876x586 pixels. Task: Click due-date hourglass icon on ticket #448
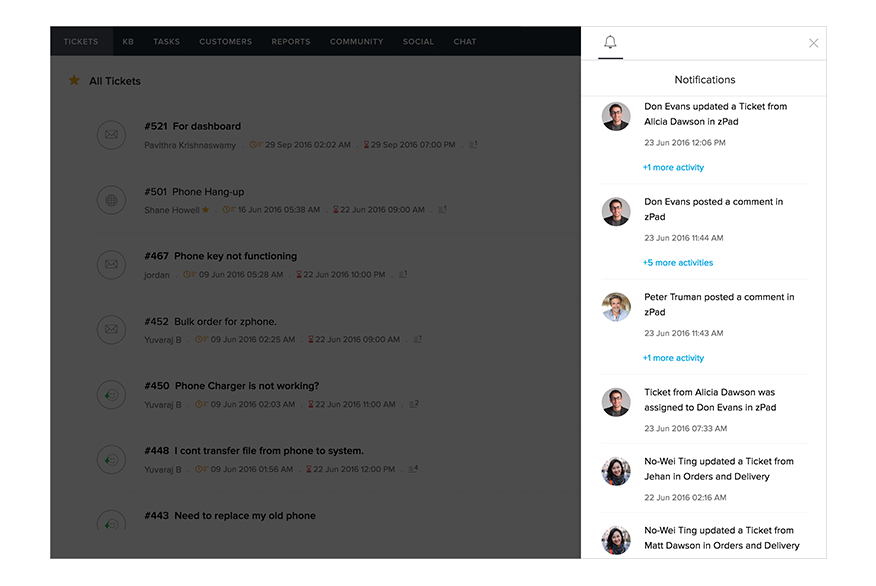[x=308, y=469]
